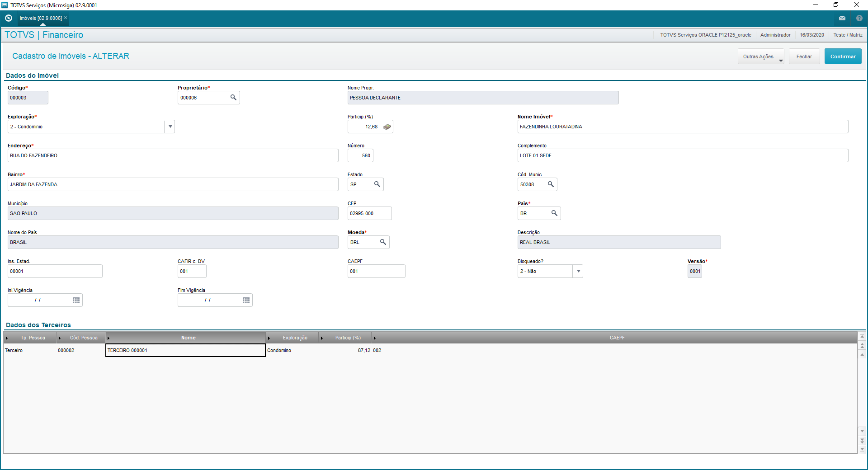The width and height of the screenshot is (868, 470).
Task: Open Cód. Munic. search magnifier
Action: click(551, 184)
